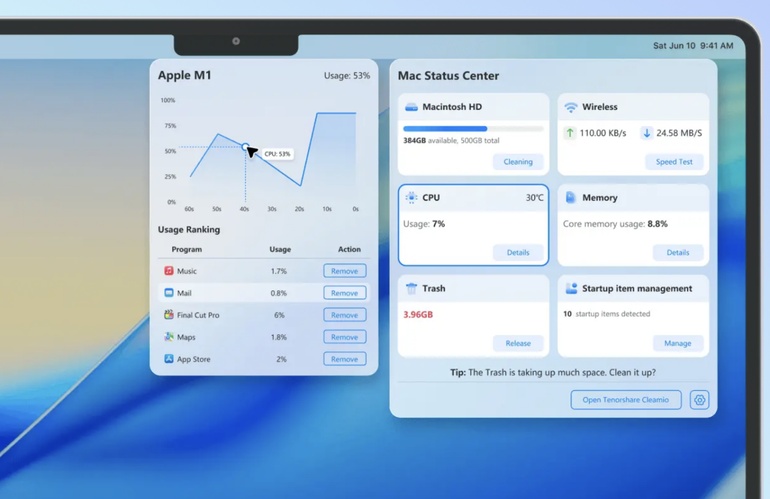Remove Mail from the usage ranking
Image resolution: width=770 pixels, height=499 pixels.
click(x=344, y=293)
